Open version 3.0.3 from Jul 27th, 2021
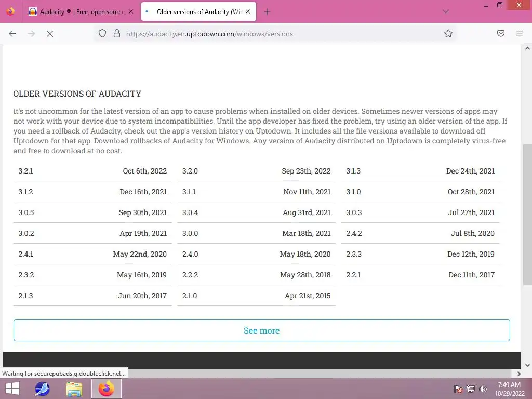The width and height of the screenshot is (532, 399). tap(420, 212)
